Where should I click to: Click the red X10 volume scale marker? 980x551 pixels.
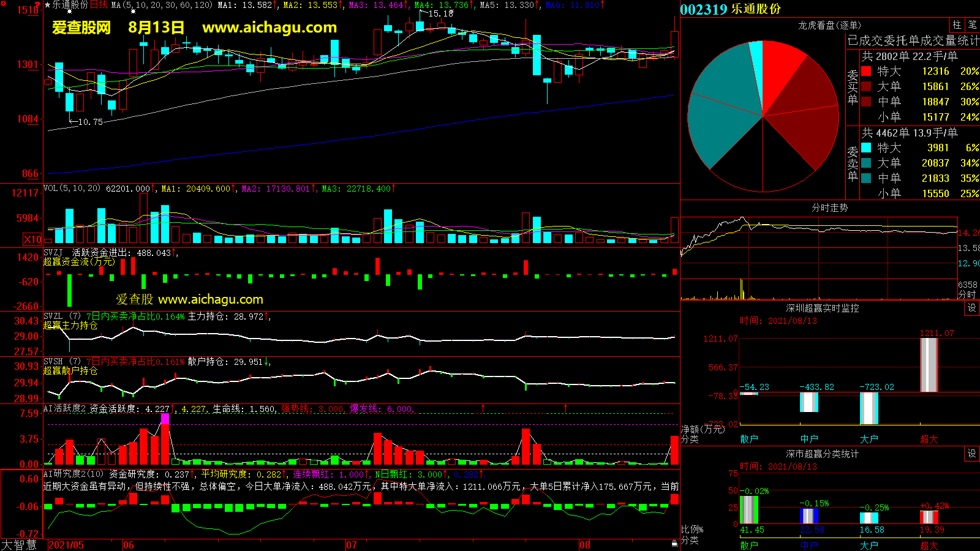click(x=32, y=239)
